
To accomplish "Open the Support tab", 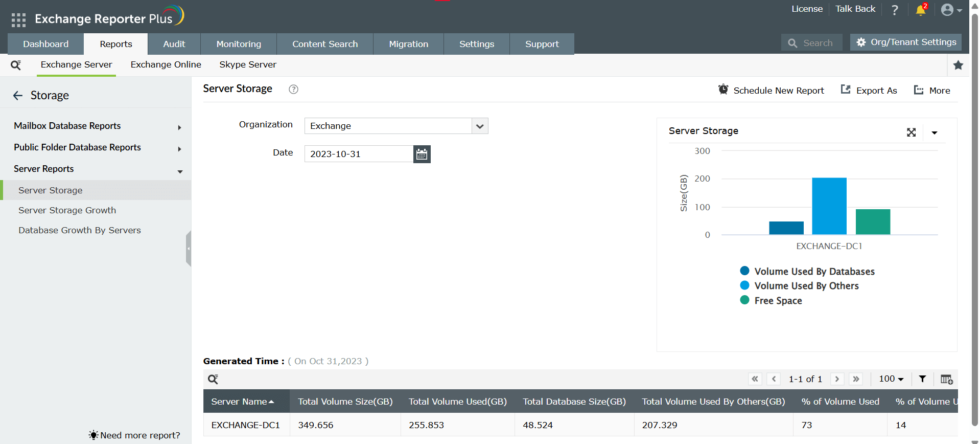I will 542,44.
